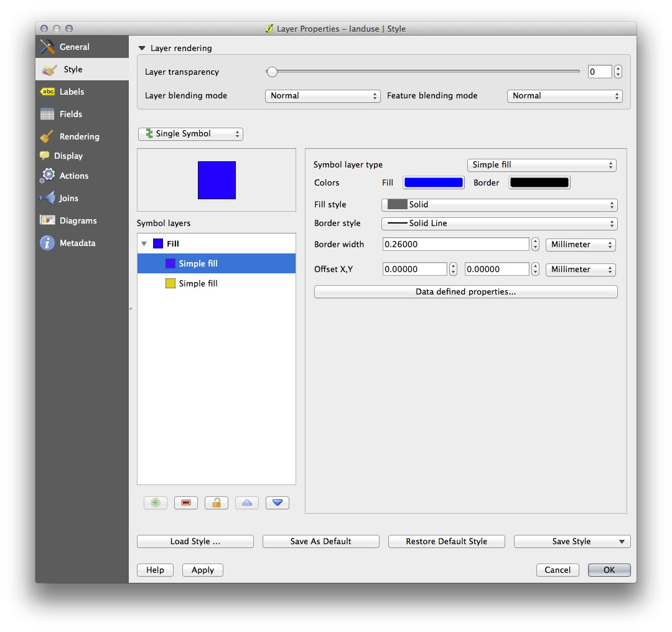Open the General settings section
672x632 pixels.
tap(74, 47)
